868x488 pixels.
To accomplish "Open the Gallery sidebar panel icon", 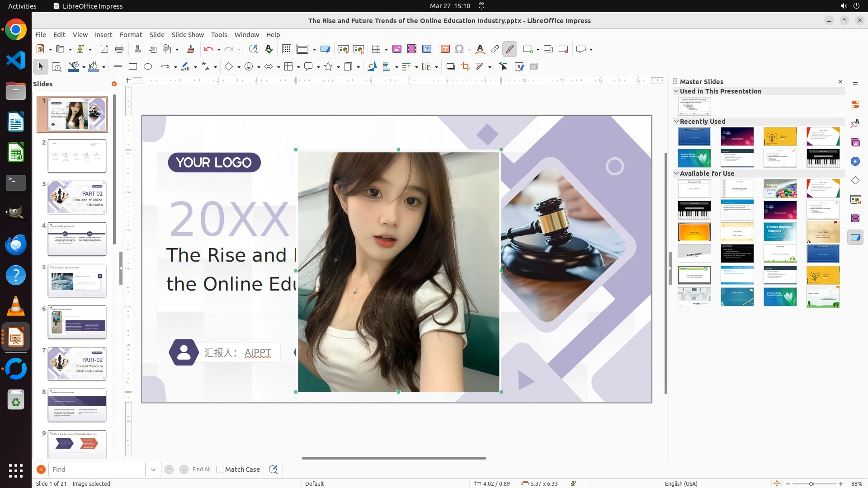I will [855, 143].
